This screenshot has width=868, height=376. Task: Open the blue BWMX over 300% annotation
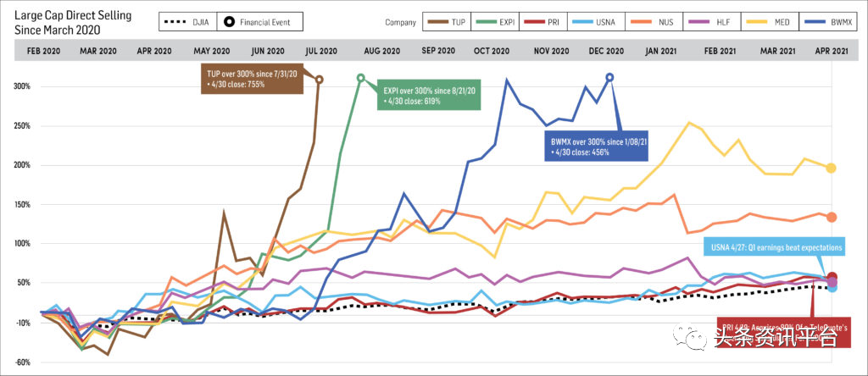[596, 147]
